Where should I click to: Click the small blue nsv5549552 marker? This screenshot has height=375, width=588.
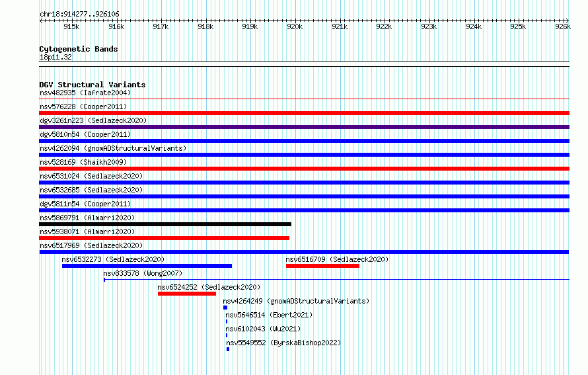[x=228, y=349]
